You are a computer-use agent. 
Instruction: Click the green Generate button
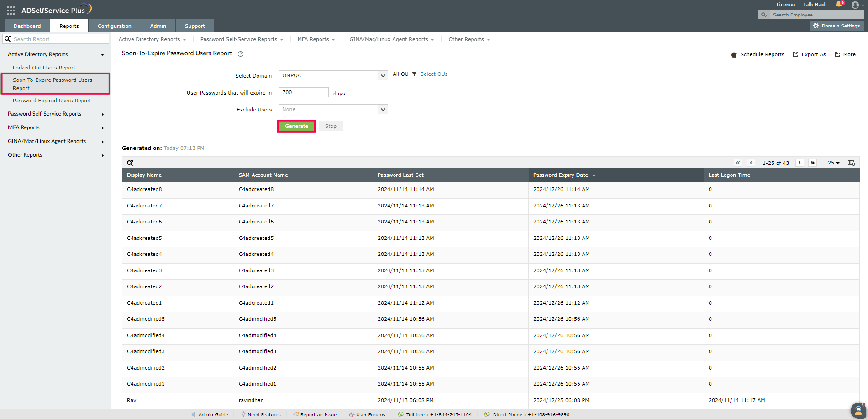tap(296, 127)
